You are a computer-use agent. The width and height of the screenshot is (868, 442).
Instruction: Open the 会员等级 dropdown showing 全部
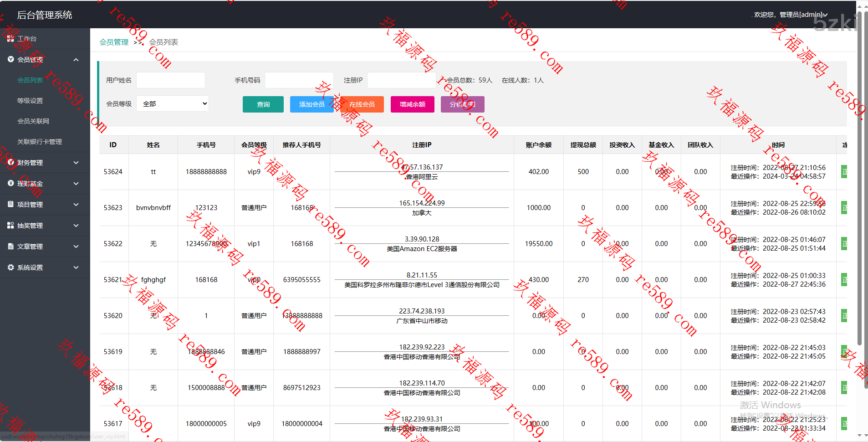(173, 104)
